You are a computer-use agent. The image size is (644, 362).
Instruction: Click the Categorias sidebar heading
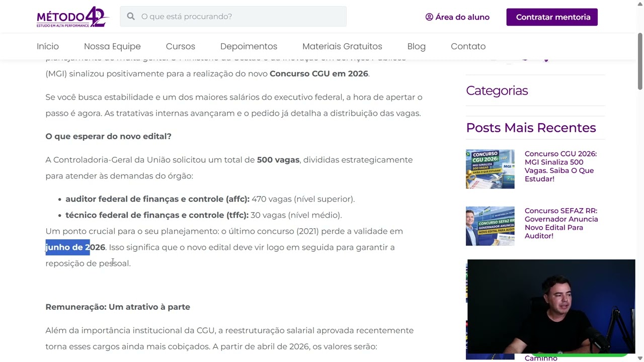point(497,90)
